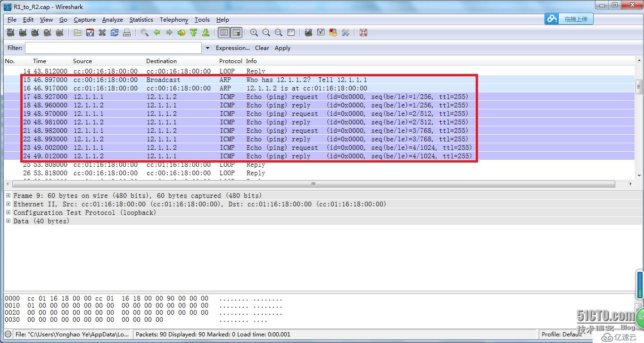Open the File menu
The width and height of the screenshot is (644, 343).
tap(12, 20)
